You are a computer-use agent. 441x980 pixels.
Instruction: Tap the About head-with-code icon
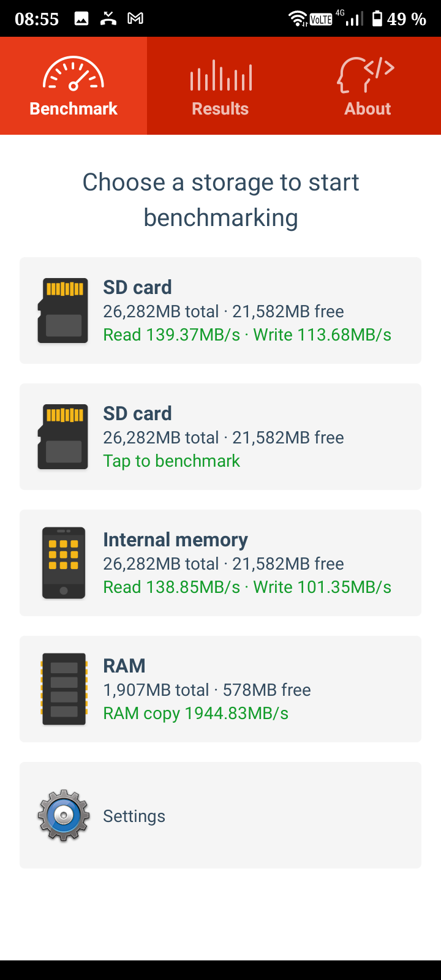tap(366, 74)
